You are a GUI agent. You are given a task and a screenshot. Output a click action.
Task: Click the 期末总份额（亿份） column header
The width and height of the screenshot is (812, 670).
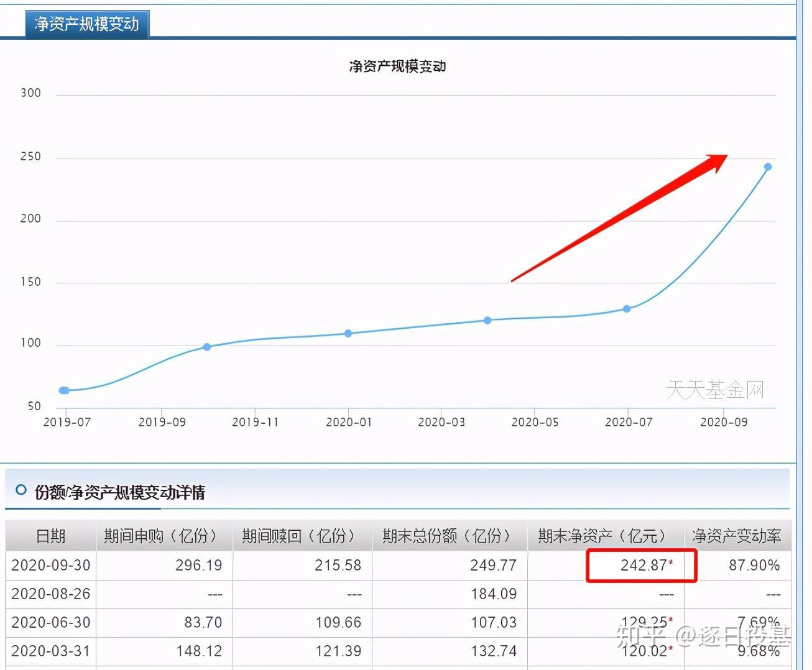click(x=450, y=536)
